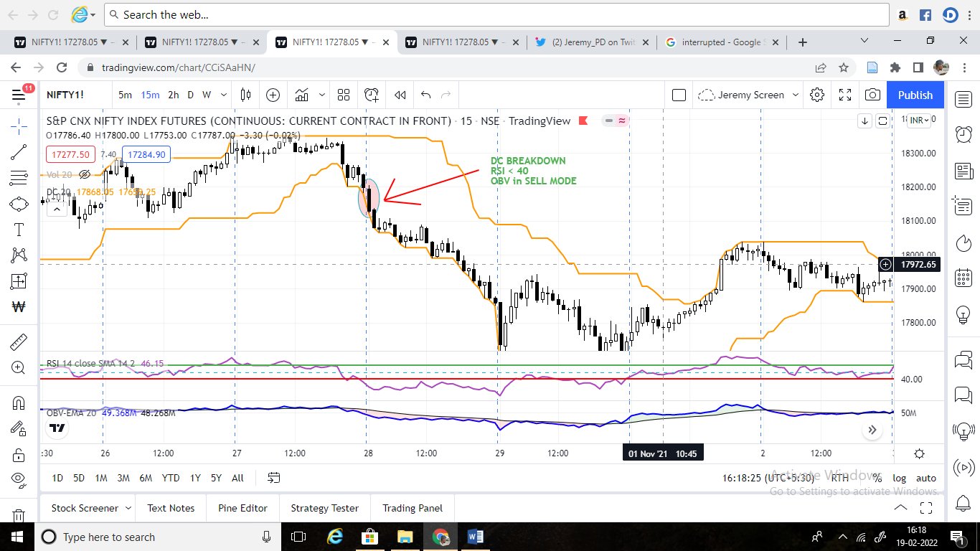The height and width of the screenshot is (551, 980).
Task: Select the 1Y date range
Action: [194, 478]
